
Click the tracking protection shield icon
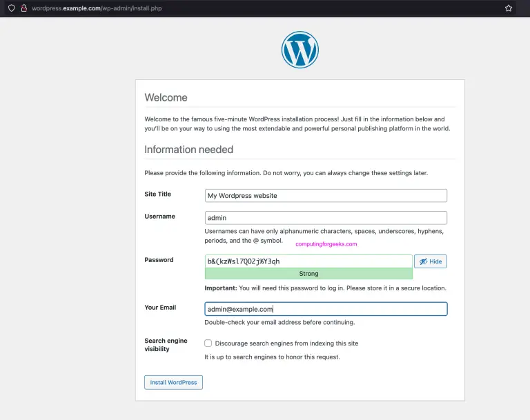pos(11,8)
